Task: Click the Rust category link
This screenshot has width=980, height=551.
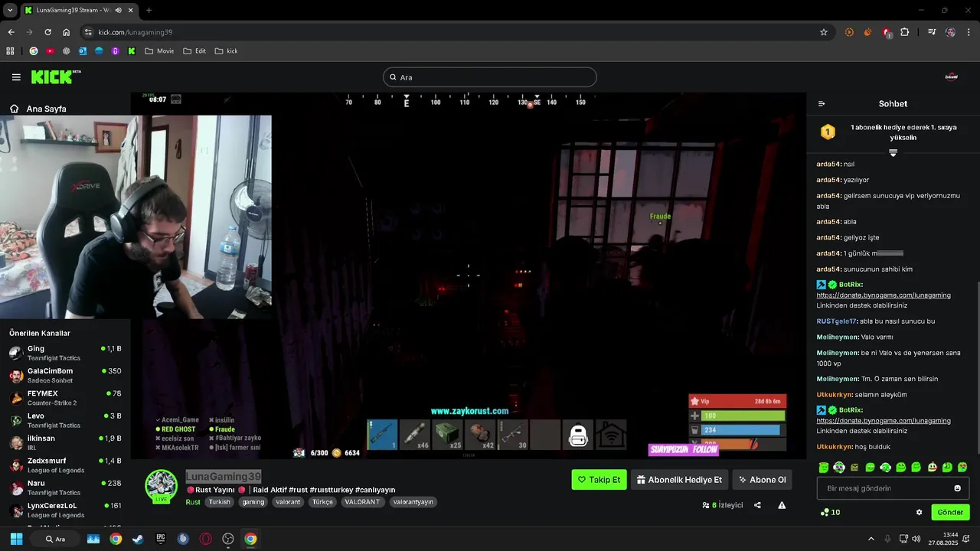Action: coord(193,502)
